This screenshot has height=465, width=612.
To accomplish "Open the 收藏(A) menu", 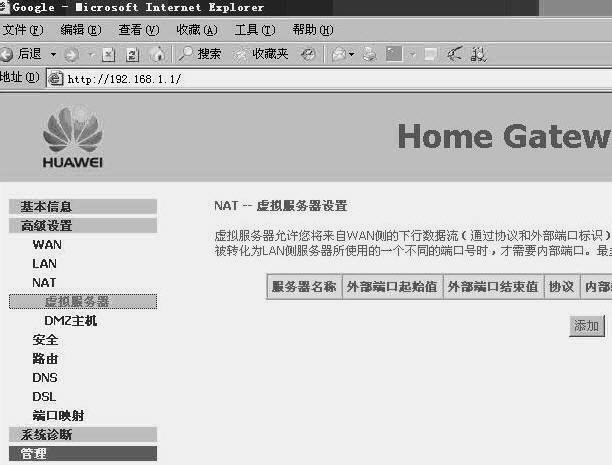I will point(197,30).
